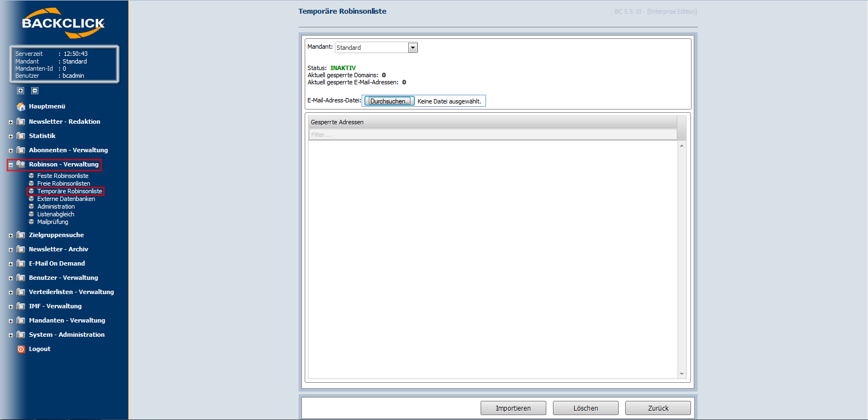Open Feste Robinsonliste menu entry
This screenshot has height=420, width=868.
[x=62, y=176]
